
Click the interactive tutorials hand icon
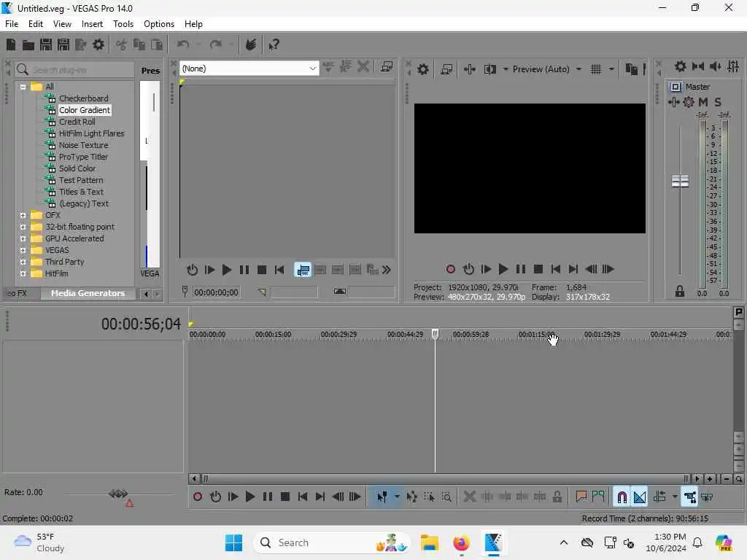point(251,44)
